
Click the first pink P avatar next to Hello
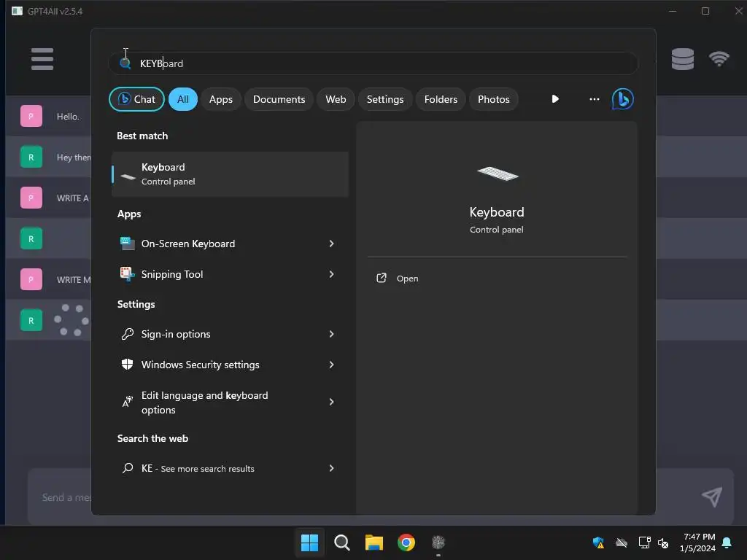coord(31,116)
